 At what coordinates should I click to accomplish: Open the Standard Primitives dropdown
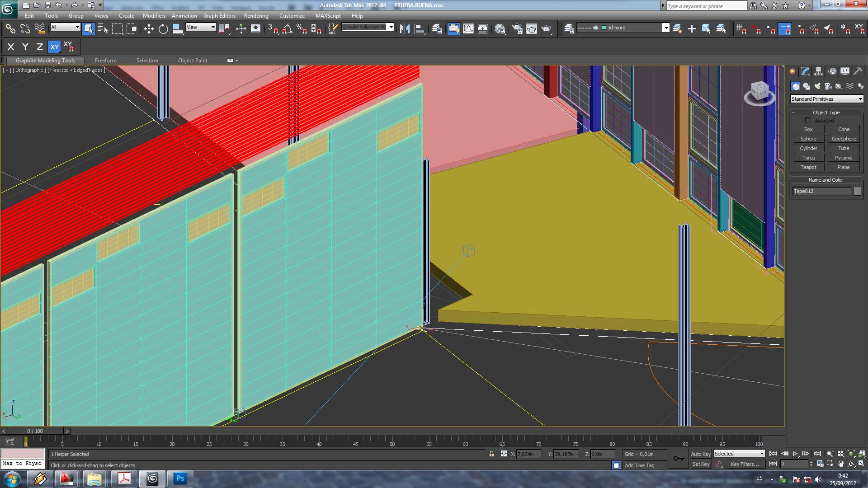[826, 99]
